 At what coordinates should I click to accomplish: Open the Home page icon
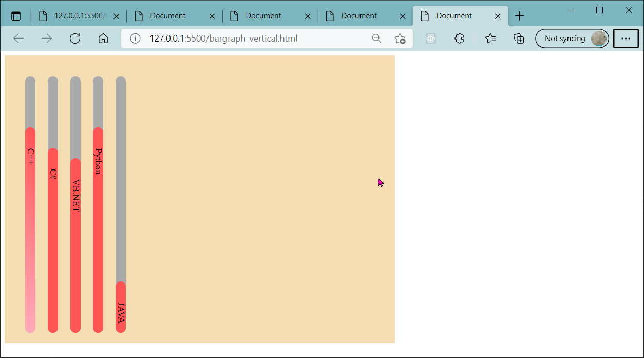[x=103, y=39]
